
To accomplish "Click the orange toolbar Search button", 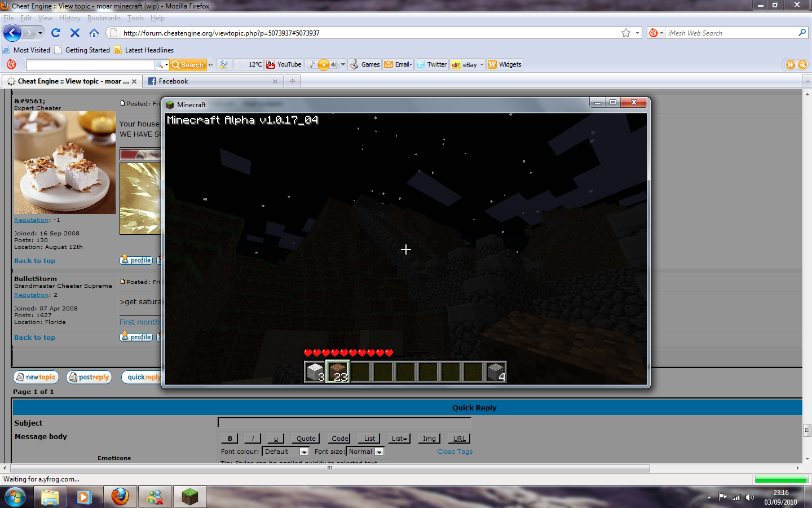I will point(188,65).
